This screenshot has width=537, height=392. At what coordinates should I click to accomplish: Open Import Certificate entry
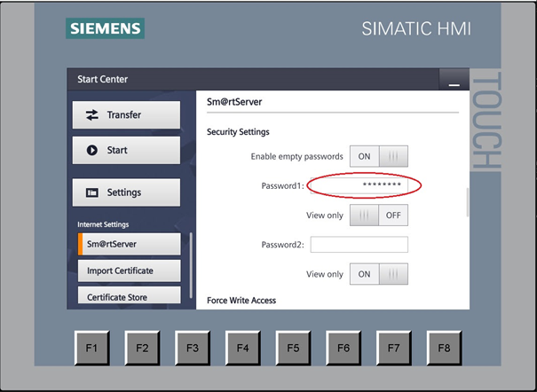[129, 270]
